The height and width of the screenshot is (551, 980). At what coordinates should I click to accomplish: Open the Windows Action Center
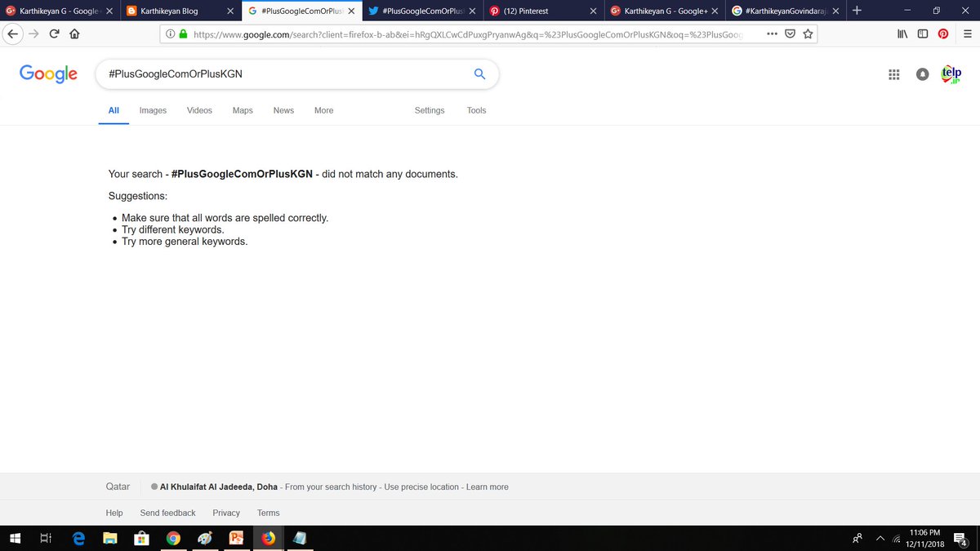click(960, 539)
